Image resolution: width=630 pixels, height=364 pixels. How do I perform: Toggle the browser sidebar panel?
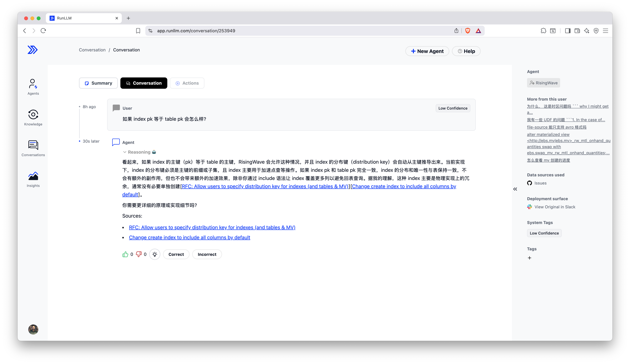[x=568, y=31]
